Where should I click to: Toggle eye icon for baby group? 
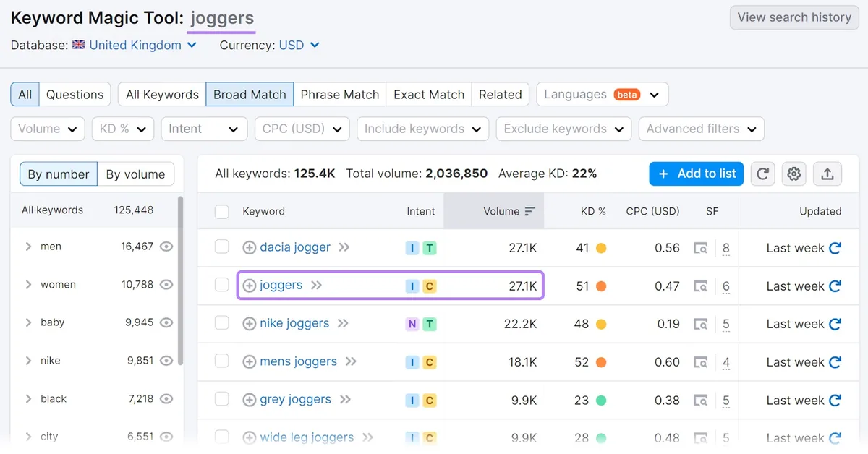click(166, 322)
